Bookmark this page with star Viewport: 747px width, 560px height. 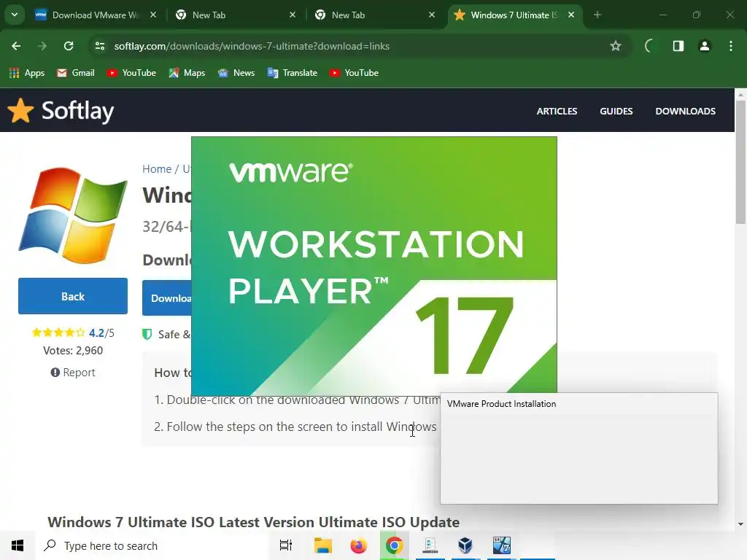pos(616,46)
